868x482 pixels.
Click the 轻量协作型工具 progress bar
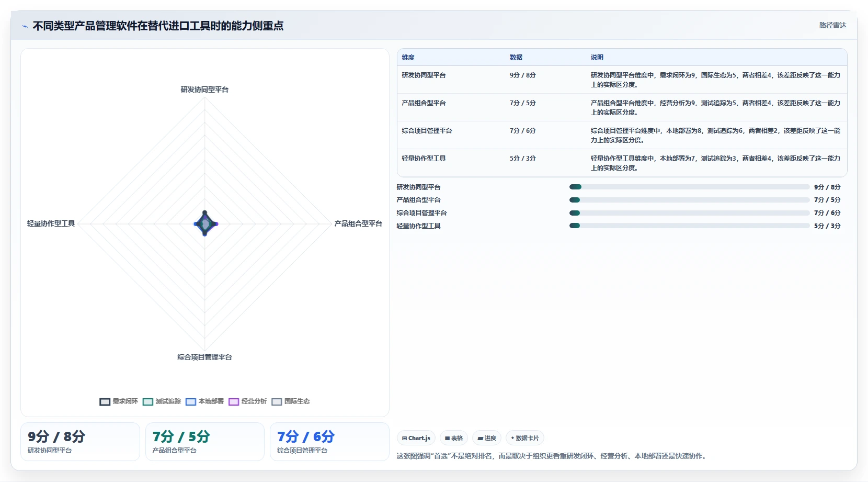click(689, 226)
